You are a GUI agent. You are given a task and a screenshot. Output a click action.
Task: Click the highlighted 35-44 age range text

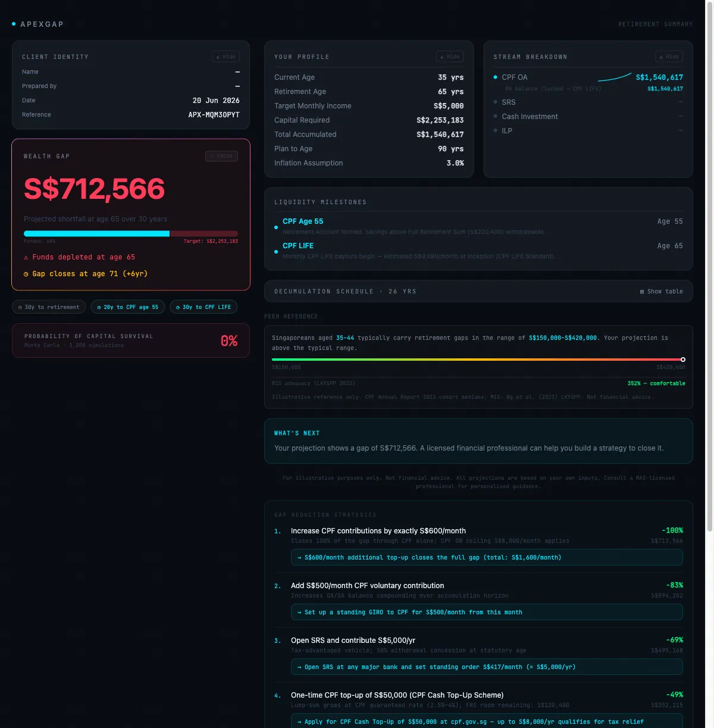[345, 338]
